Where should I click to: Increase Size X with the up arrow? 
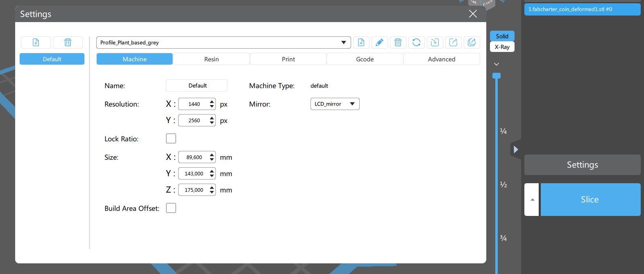click(212, 155)
